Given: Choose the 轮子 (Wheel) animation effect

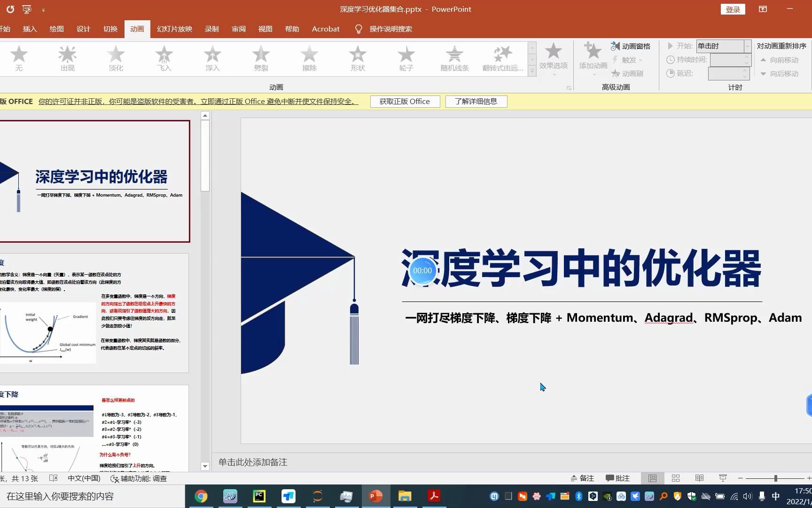Looking at the screenshot, I should pyautogui.click(x=405, y=58).
